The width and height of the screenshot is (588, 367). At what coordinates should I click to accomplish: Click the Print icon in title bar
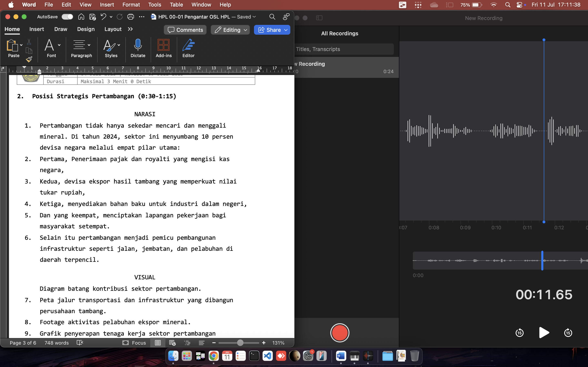[x=130, y=17]
